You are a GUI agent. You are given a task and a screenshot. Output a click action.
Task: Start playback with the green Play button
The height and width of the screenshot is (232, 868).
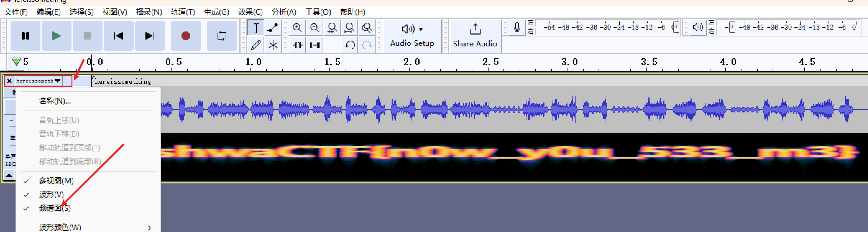pyautogui.click(x=56, y=36)
